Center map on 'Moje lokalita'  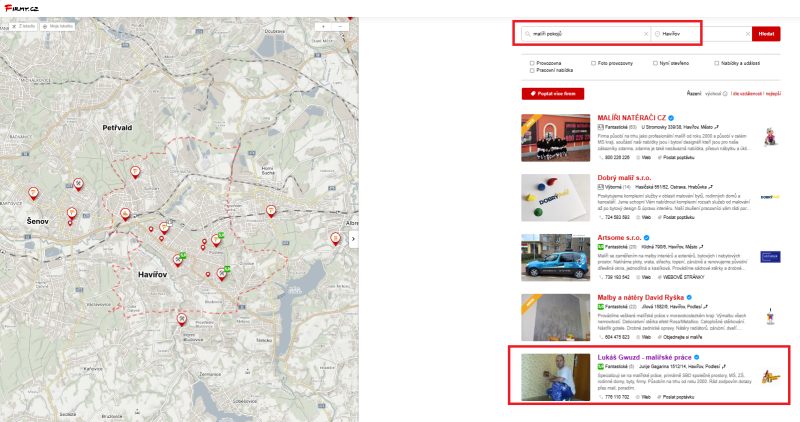click(58, 26)
